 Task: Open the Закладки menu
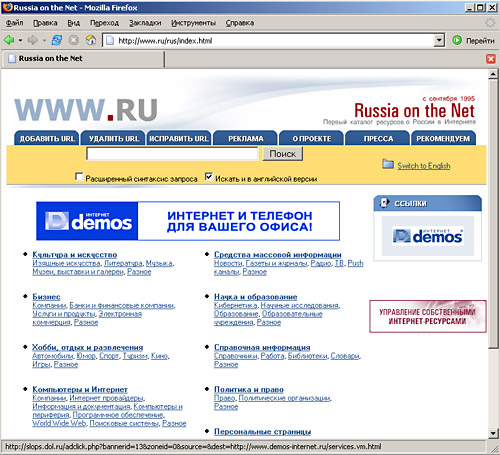point(145,23)
